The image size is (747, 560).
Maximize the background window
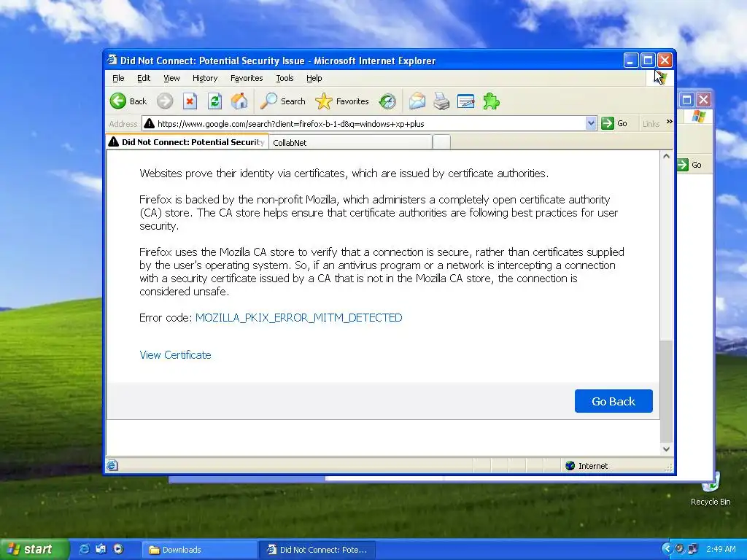(x=686, y=99)
